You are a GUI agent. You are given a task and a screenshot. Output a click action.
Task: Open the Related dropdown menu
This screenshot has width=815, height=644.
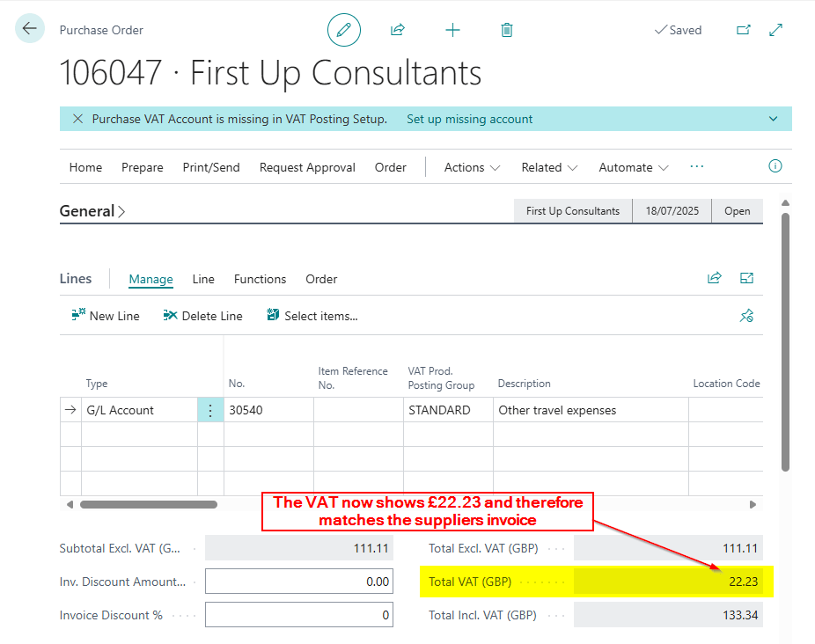[x=549, y=167]
